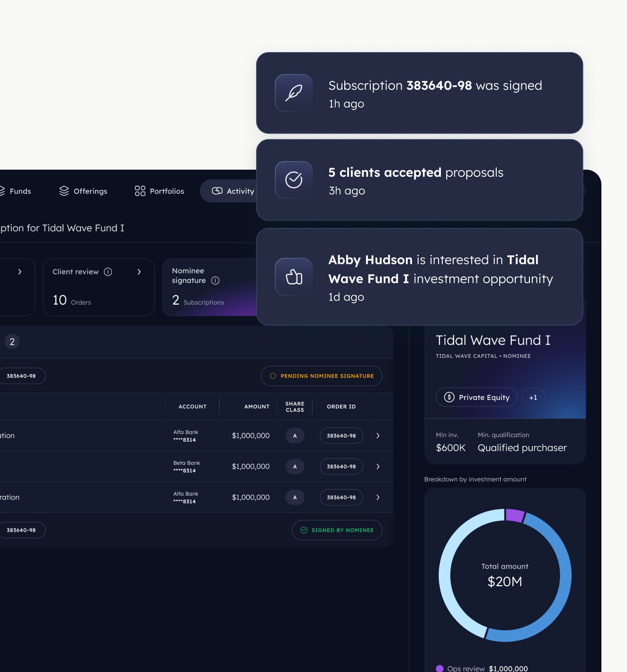Click the dollar icon in Private Equity tag

pyautogui.click(x=449, y=397)
